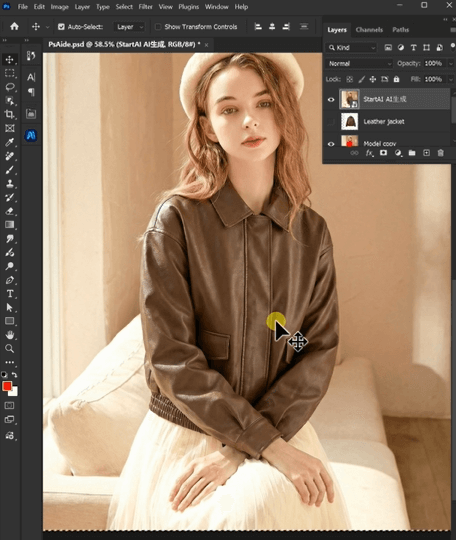Select the Frame tool
The height and width of the screenshot is (540, 456).
pyautogui.click(x=9, y=128)
